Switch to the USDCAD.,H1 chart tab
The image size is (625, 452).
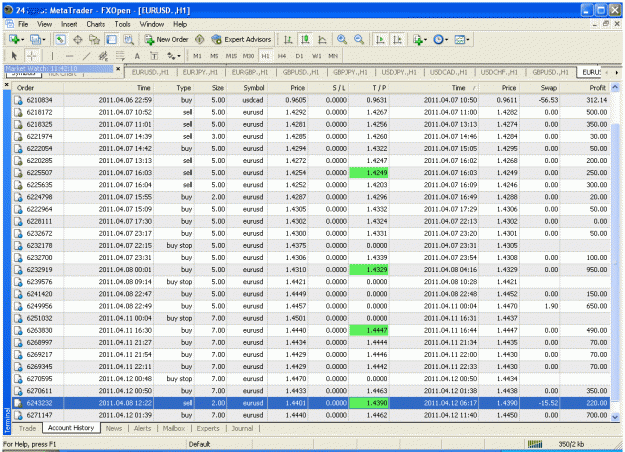448,72
